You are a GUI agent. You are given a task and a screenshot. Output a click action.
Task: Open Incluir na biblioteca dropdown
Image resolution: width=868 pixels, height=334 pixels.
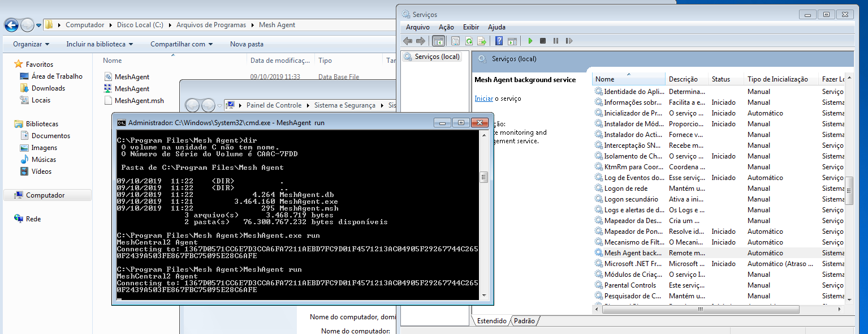pyautogui.click(x=100, y=44)
